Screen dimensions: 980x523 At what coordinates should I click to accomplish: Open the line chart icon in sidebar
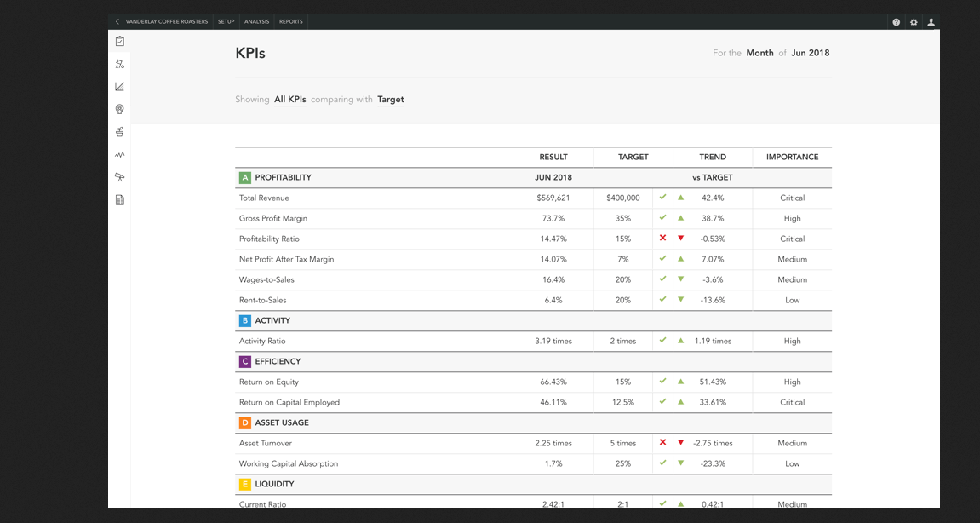click(120, 87)
